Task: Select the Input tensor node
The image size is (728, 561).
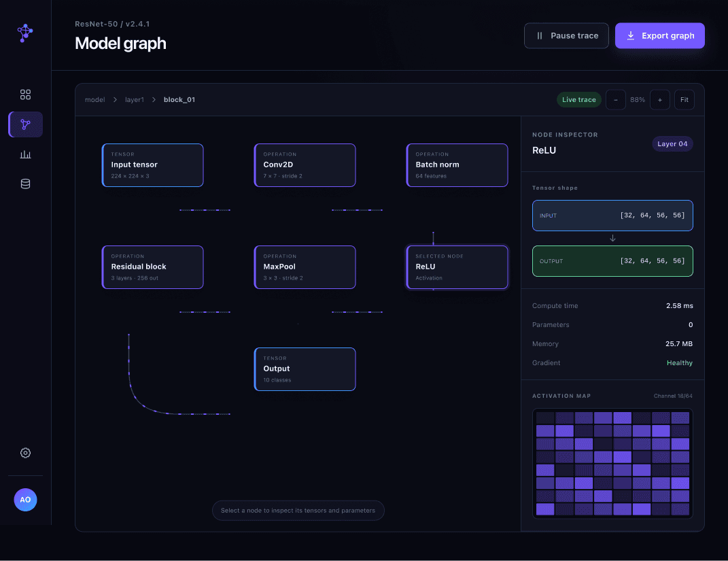Action: click(x=153, y=165)
